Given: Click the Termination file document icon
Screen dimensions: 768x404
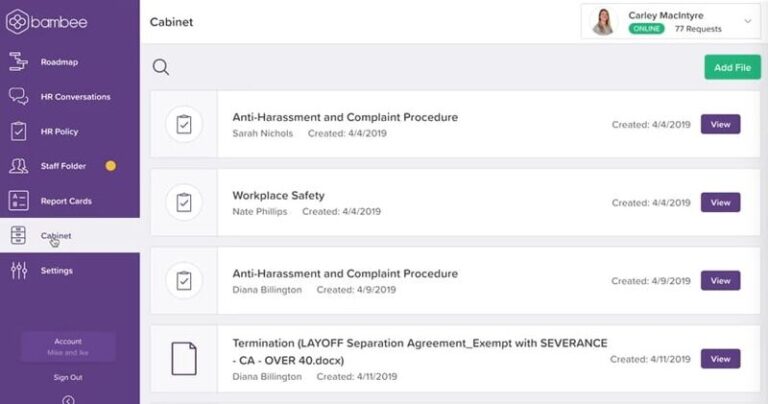Looking at the screenshot, I should (184, 358).
